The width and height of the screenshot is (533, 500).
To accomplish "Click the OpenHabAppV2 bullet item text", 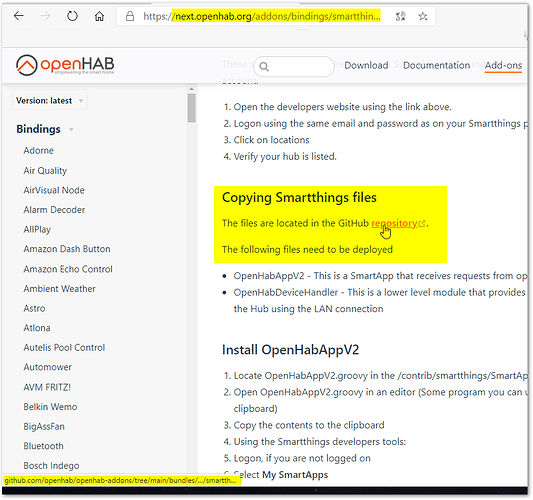I will [x=380, y=276].
